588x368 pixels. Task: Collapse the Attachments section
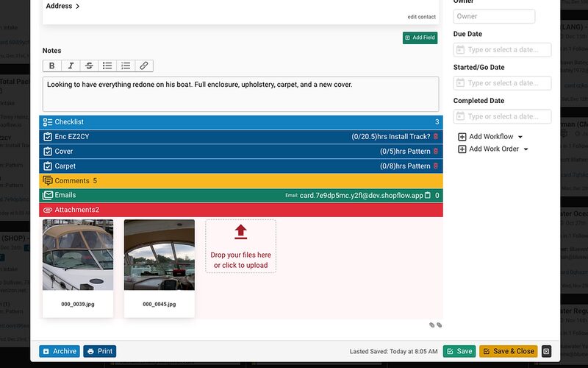pos(241,210)
